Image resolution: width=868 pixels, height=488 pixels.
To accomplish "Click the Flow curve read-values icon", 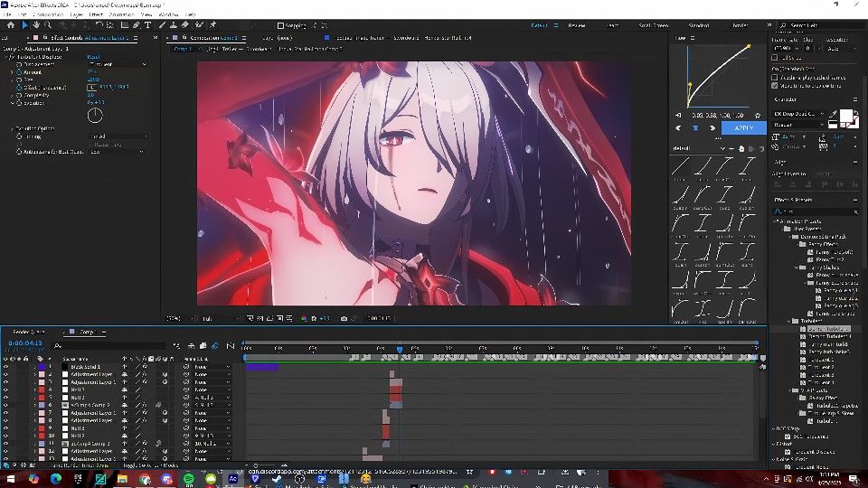I will 679,115.
